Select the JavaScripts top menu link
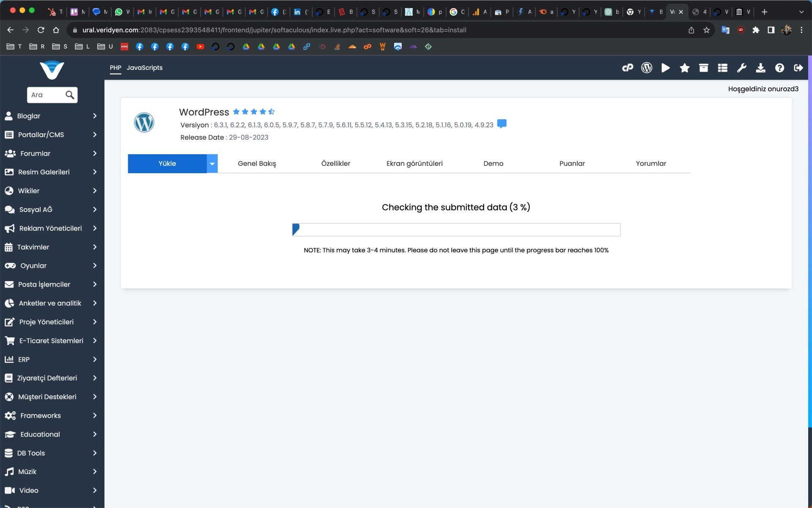 [145, 68]
